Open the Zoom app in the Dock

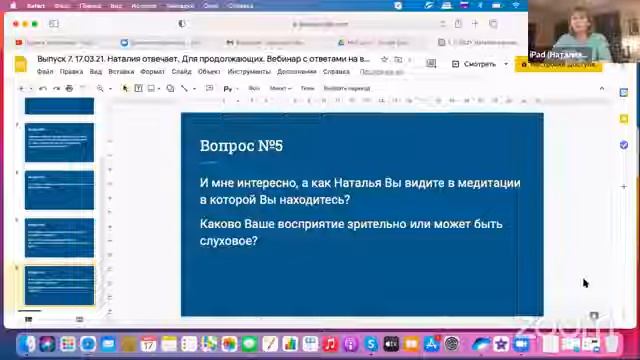[x=521, y=344]
